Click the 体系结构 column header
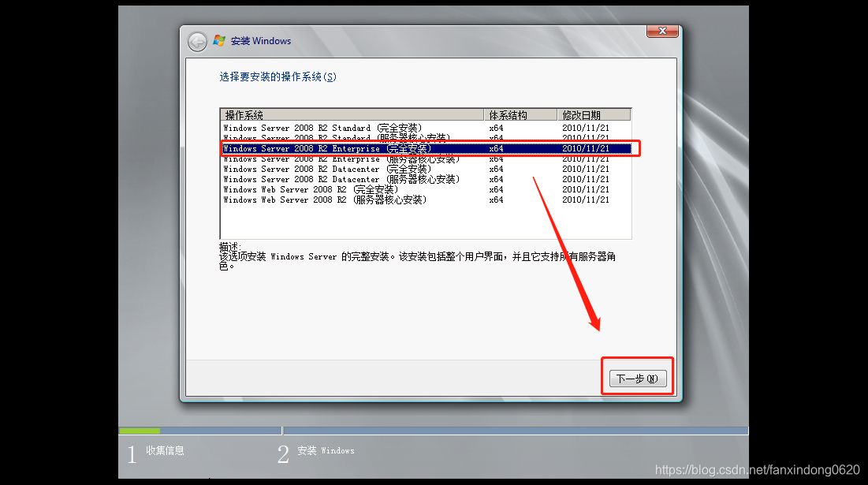868x485 pixels. pos(520,114)
